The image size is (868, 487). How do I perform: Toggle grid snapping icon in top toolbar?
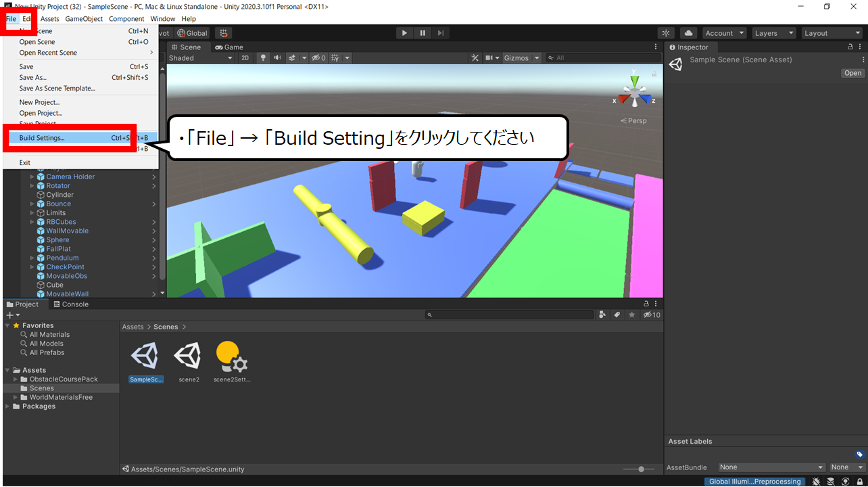(224, 33)
